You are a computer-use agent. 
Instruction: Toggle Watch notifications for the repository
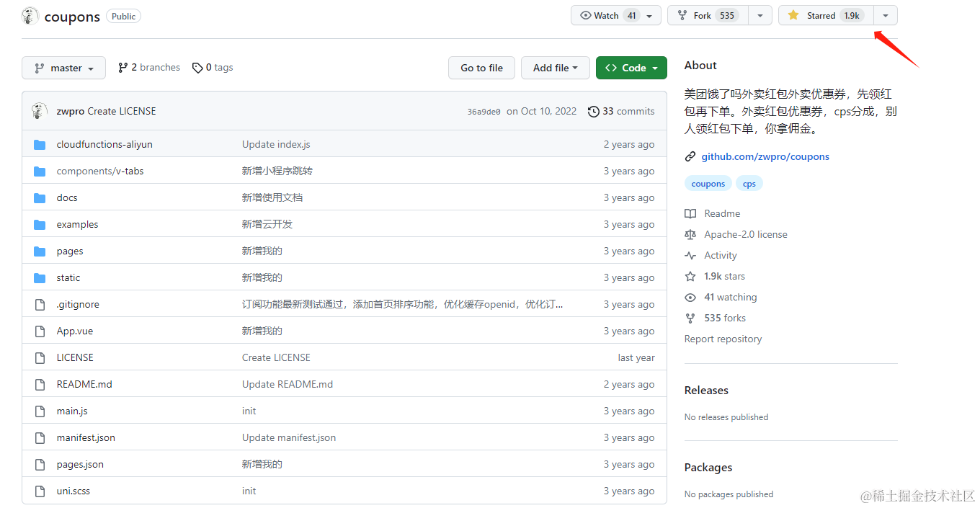click(615, 15)
